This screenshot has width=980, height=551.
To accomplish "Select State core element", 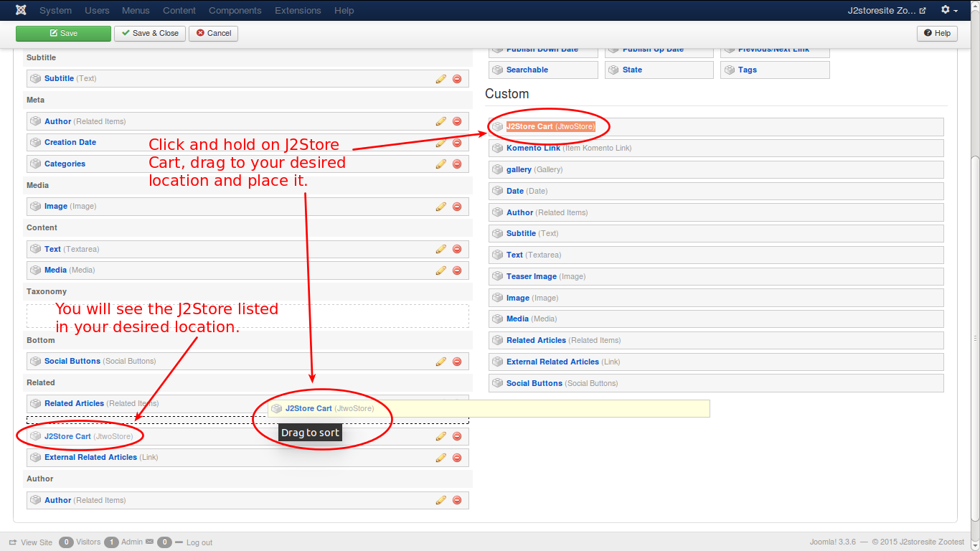I will (659, 70).
